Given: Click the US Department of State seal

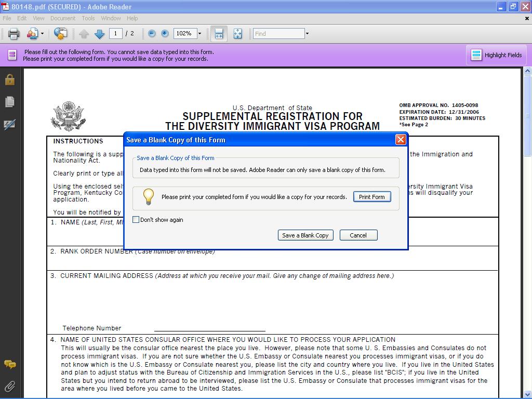Looking at the screenshot, I should coord(68,116).
